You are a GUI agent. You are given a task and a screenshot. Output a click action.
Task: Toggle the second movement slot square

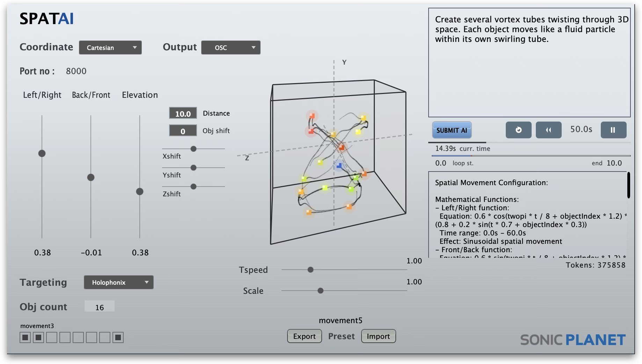38,337
